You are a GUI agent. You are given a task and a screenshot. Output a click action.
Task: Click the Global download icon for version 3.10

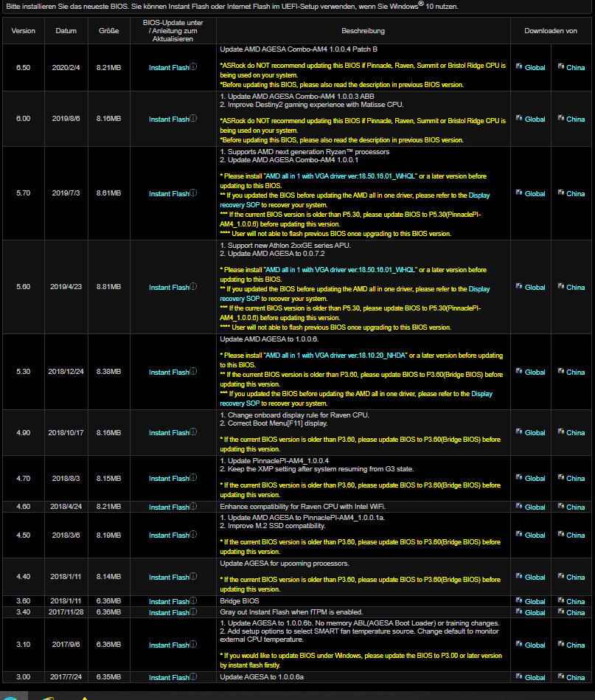coord(518,644)
